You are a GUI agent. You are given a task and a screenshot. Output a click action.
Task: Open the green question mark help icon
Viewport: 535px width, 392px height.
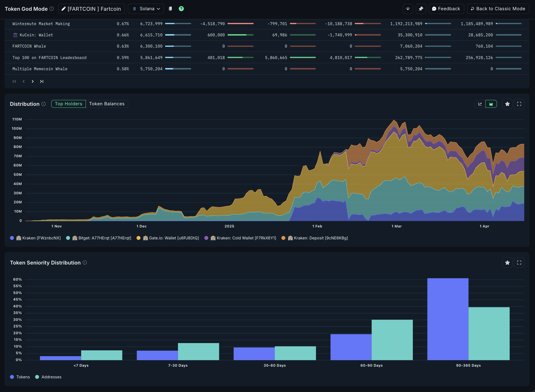(x=181, y=9)
